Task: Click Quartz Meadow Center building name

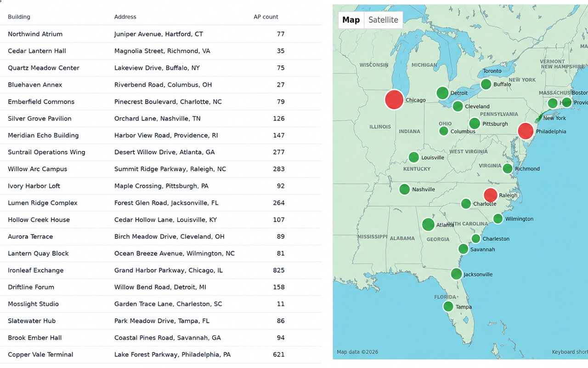Action: coord(44,68)
